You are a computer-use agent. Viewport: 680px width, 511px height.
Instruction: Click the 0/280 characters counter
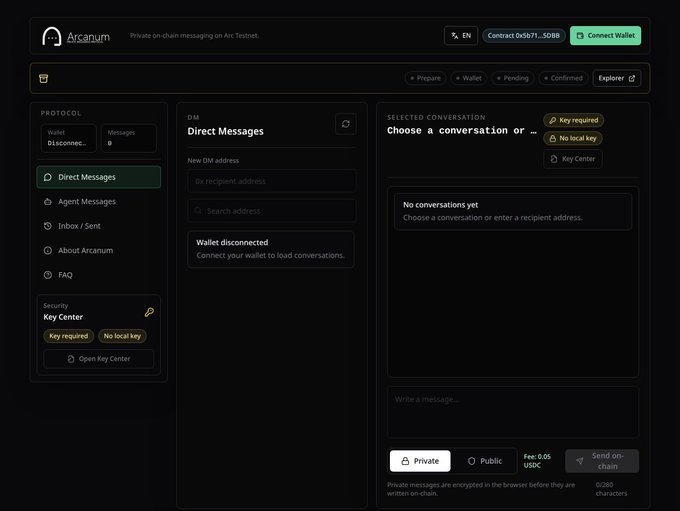pos(611,489)
